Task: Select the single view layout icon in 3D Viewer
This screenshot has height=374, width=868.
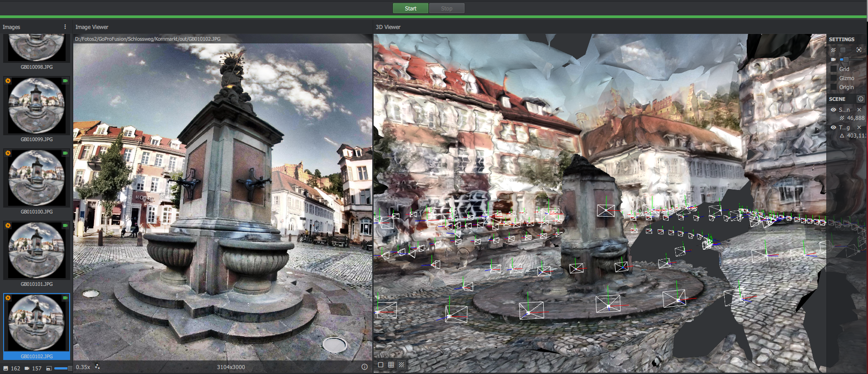Action: pos(380,365)
